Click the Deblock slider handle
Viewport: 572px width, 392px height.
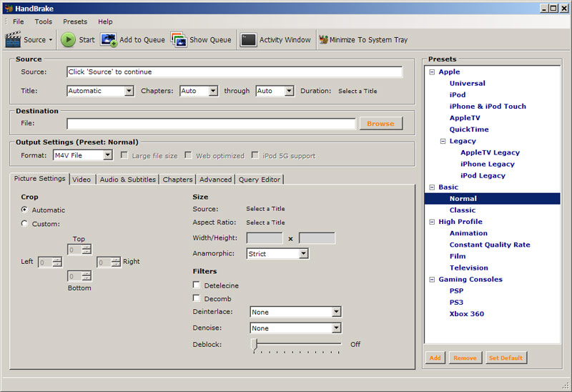pos(254,344)
